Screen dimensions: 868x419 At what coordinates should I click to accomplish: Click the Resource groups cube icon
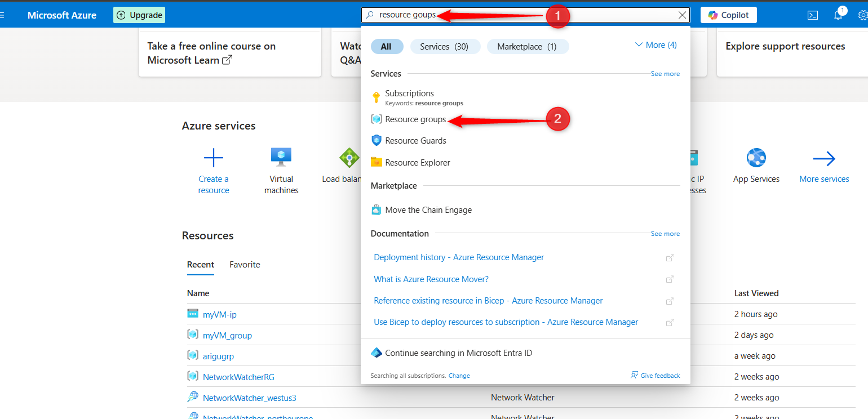(377, 119)
